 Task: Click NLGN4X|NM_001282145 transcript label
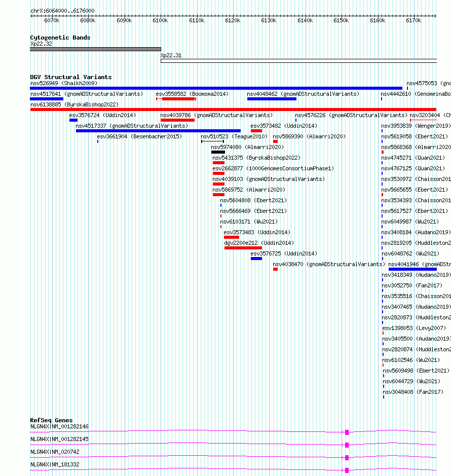tap(59, 439)
